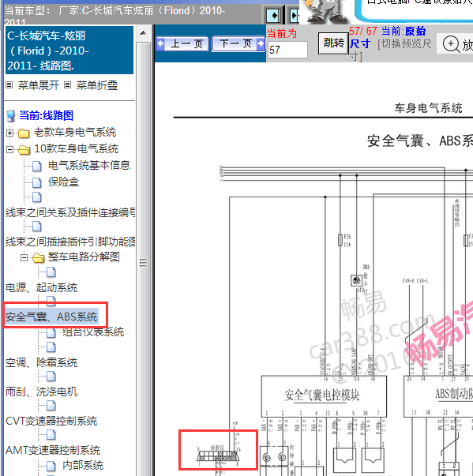Click 切换预览尺寸 link to switch size
The image size is (473, 476).
tap(404, 44)
